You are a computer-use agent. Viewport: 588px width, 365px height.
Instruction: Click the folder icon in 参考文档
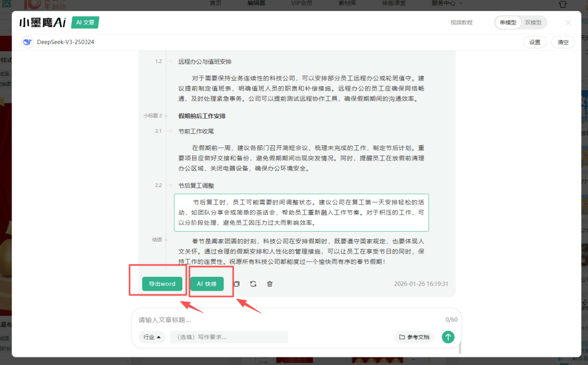[402, 337]
